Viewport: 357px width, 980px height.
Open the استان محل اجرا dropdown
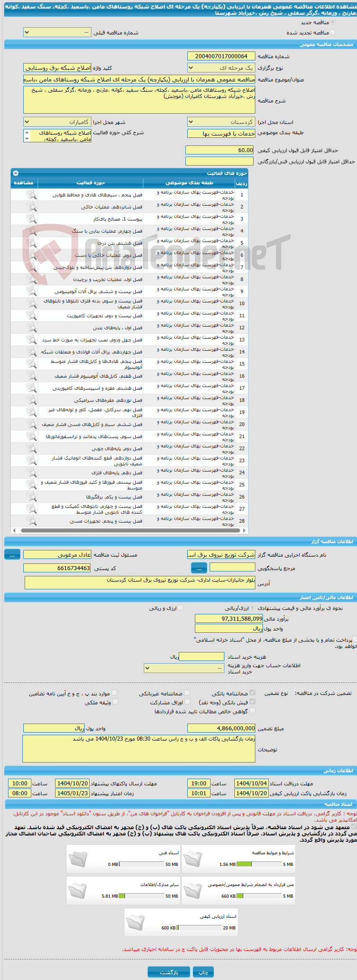click(221, 122)
